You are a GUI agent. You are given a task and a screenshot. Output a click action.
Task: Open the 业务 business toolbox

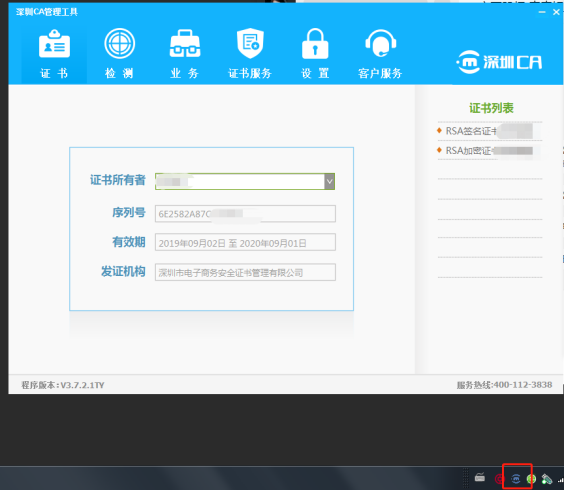185,54
